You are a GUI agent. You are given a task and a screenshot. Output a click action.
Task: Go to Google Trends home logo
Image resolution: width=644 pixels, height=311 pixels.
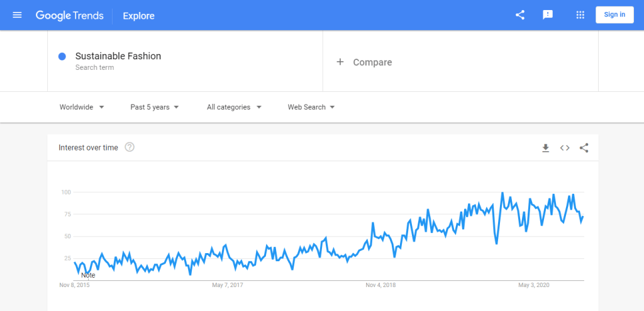pos(69,15)
